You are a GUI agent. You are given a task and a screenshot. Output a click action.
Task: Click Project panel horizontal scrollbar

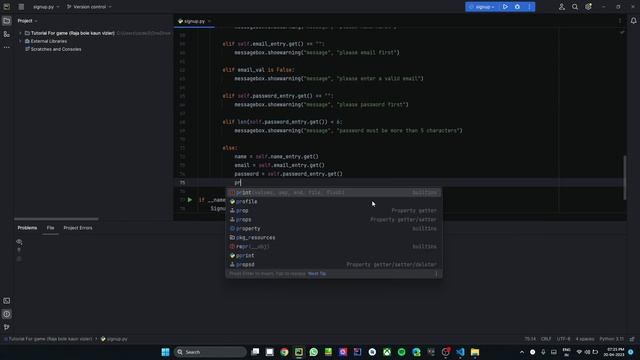(56, 219)
